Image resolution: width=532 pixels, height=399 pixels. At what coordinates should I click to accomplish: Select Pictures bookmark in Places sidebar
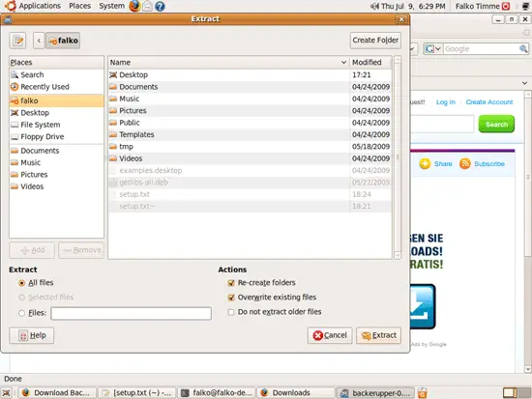tap(56, 175)
